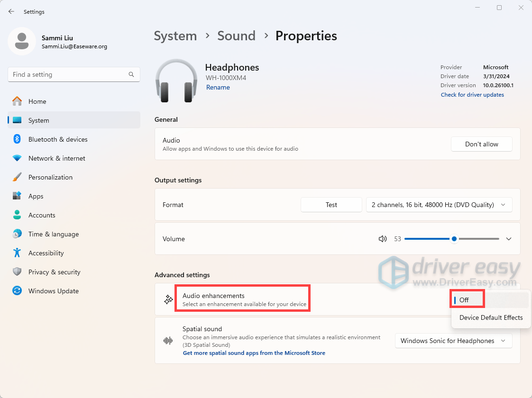Open the Spatial sound dropdown
532x398 pixels.
pyautogui.click(x=453, y=341)
